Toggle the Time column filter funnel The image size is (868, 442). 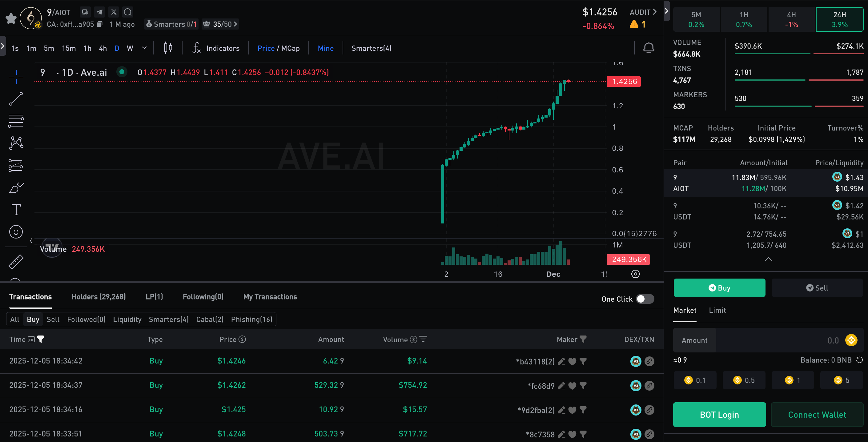[41, 339]
